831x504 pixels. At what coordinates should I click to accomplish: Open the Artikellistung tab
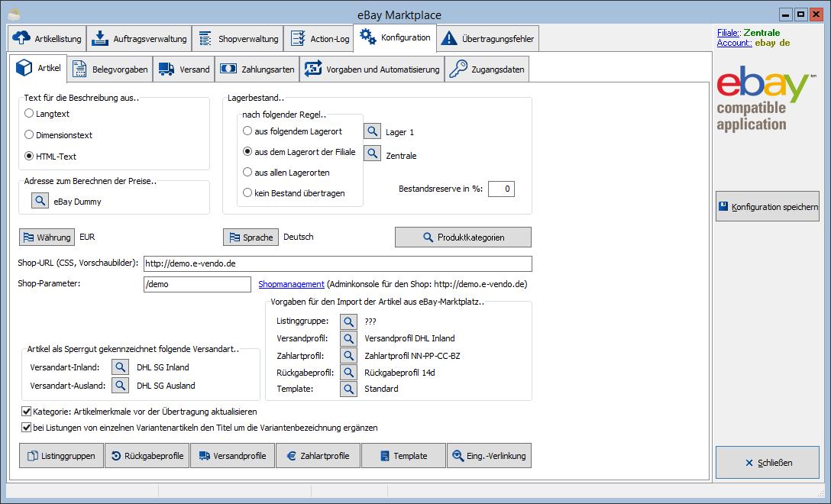point(47,39)
